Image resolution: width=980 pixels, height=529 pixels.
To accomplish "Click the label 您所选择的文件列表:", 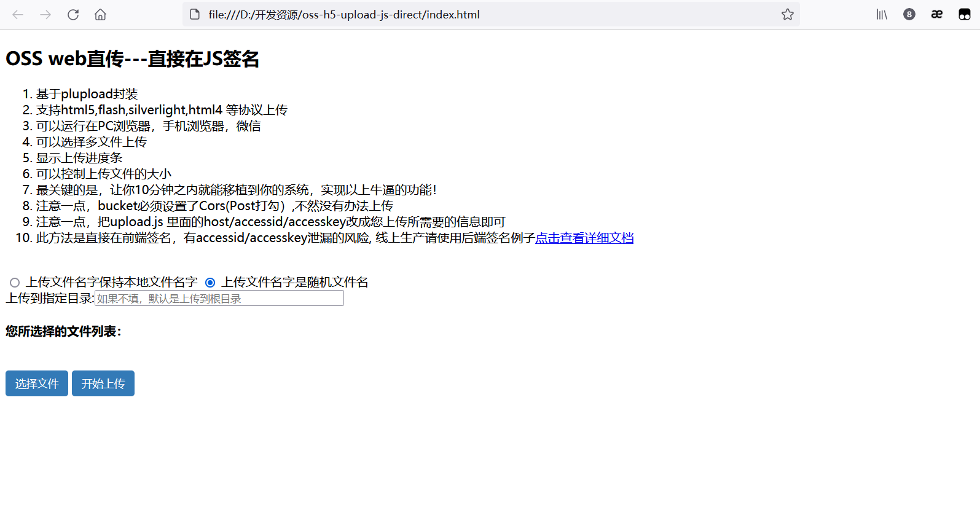I will pyautogui.click(x=63, y=332).
